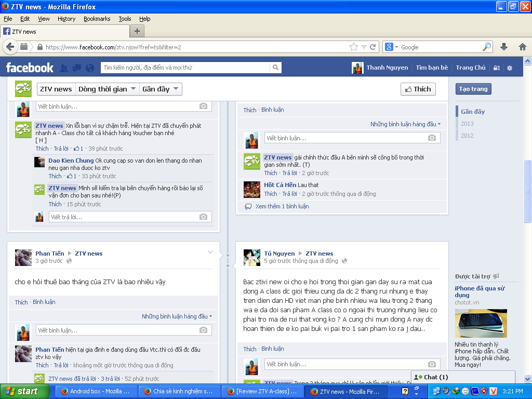The height and width of the screenshot is (399, 532).
Task: Bookmark this page with the star icon
Action: (353, 47)
